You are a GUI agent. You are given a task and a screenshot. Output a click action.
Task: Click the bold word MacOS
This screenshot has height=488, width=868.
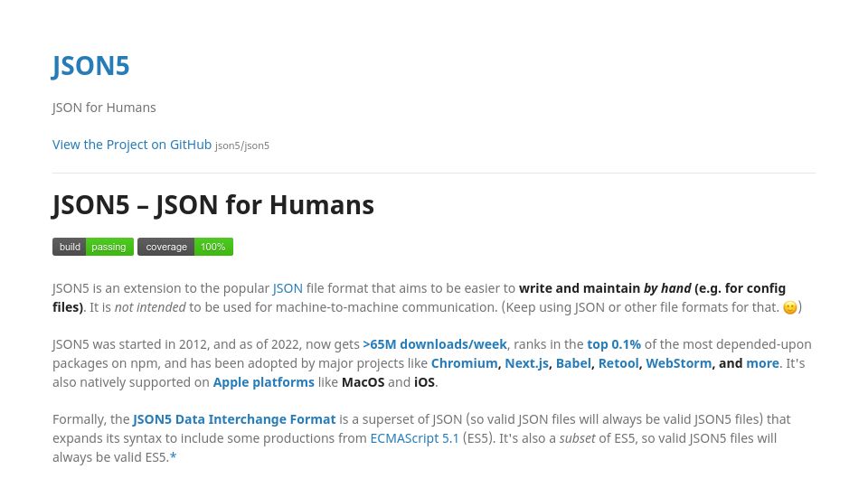(363, 381)
